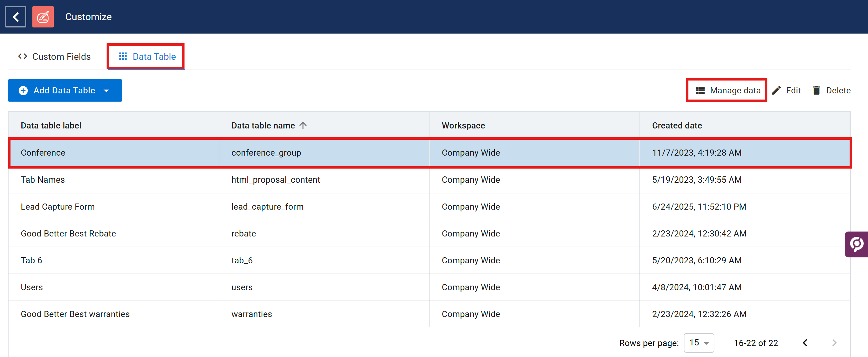Screen dimensions: 868x357
Task: Expand the Add Data Table dropdown arrow
Action: coord(107,91)
